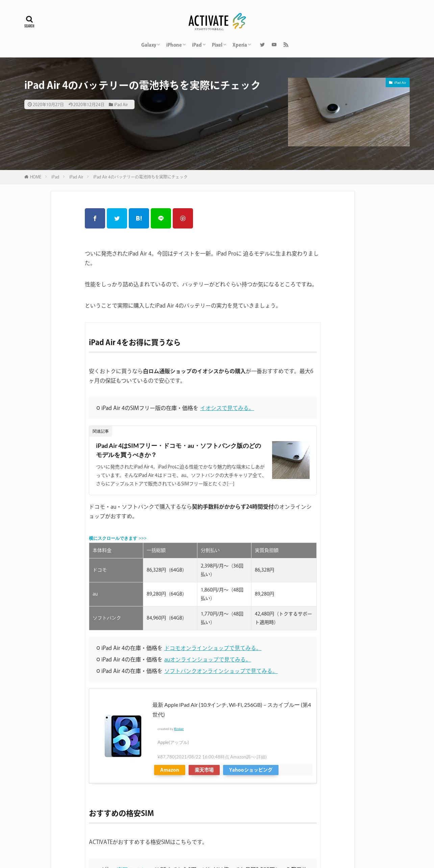
Task: Bookmark with the Hatena B! button
Action: pyautogui.click(x=139, y=218)
